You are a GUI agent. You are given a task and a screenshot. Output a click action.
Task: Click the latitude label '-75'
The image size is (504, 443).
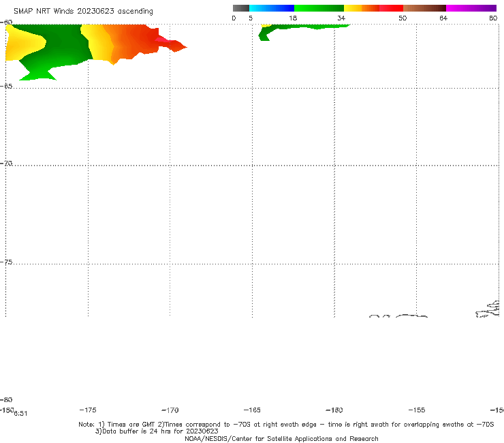point(6,262)
